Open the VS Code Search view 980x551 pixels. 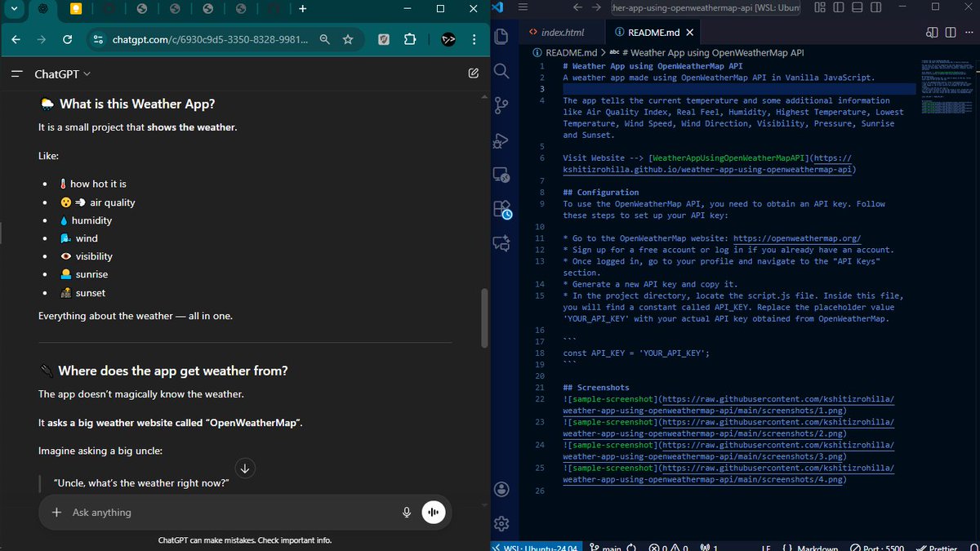point(501,71)
